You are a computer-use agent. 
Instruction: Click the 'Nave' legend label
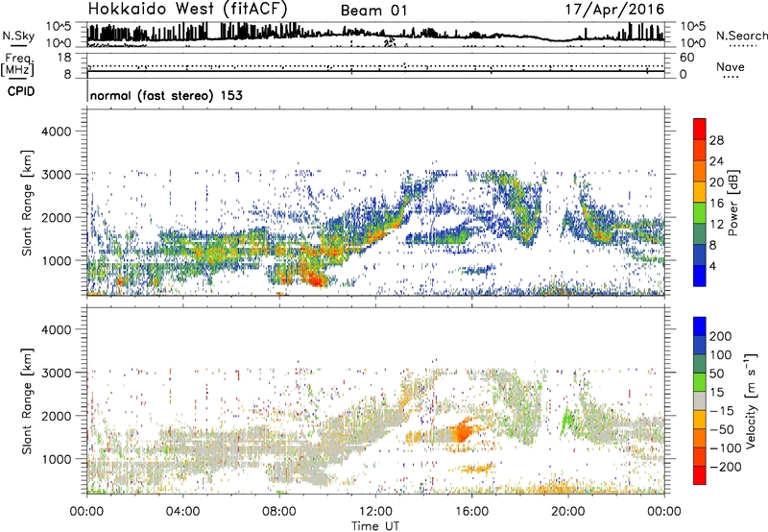click(730, 66)
